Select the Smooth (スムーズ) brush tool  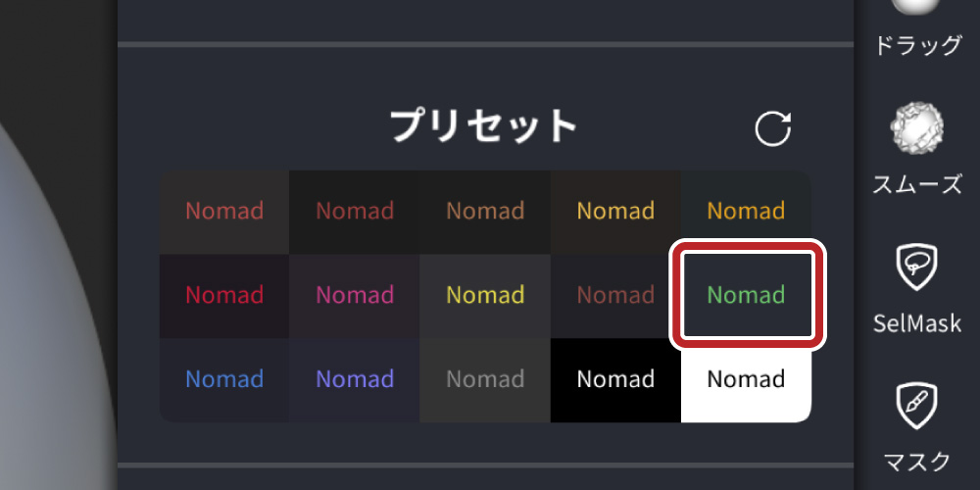[x=917, y=149]
